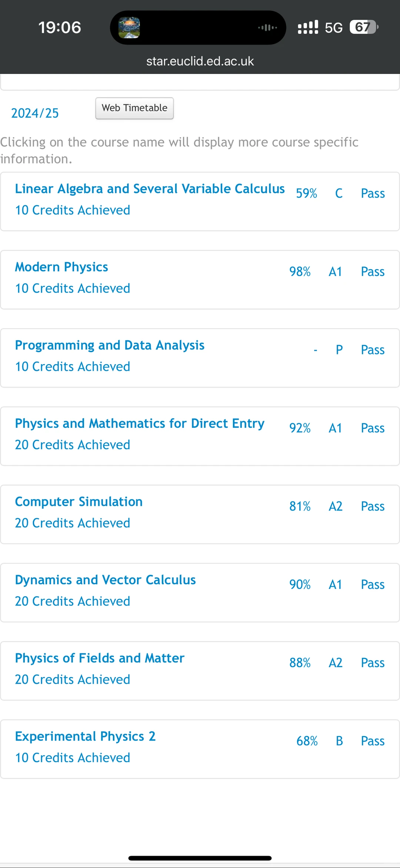
Task: Tap the cellular signal bars icon
Action: tap(308, 27)
